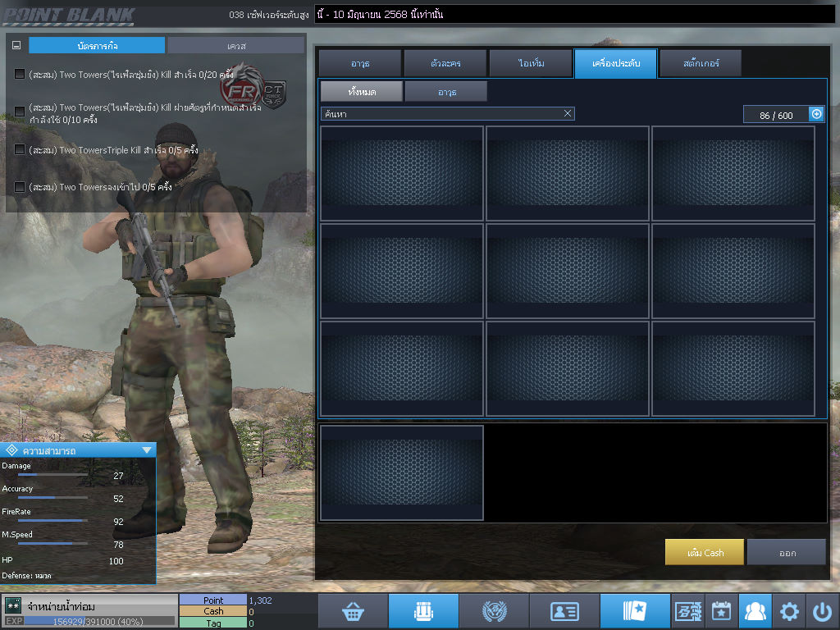This screenshot has width=840, height=630.
Task: Open the ตัวละคร tab
Action: pos(445,63)
